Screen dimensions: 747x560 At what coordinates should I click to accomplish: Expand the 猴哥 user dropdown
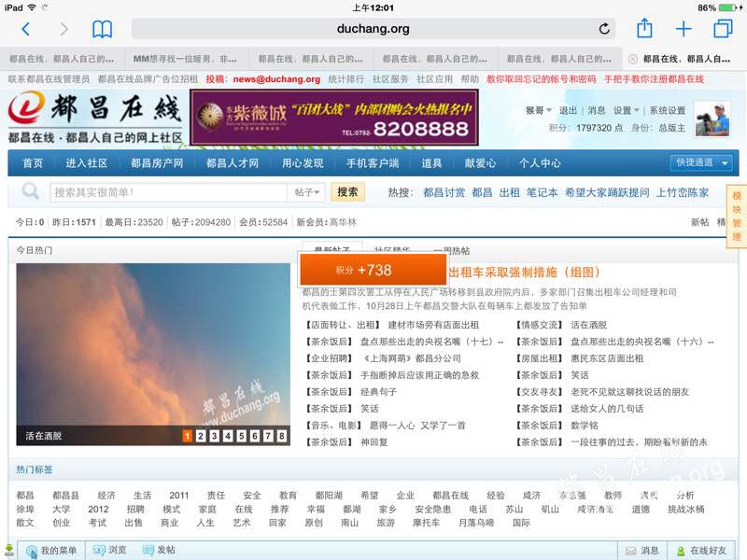click(x=539, y=110)
